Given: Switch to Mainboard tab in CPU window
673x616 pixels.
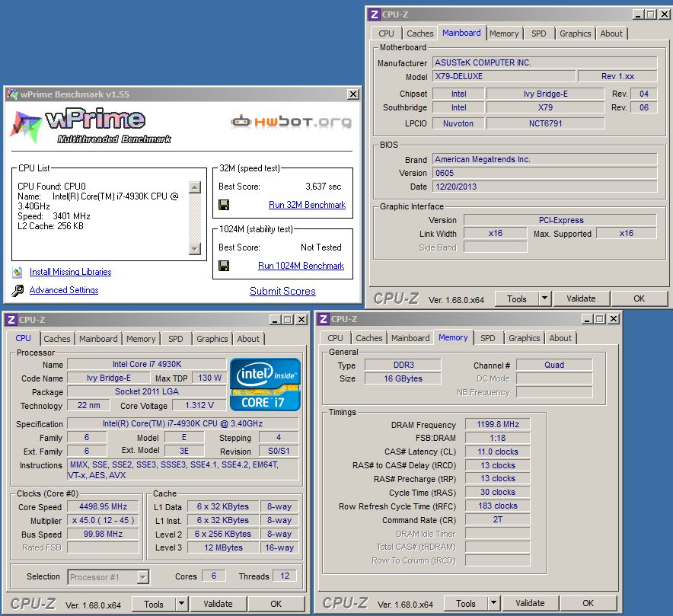Looking at the screenshot, I should coord(98,339).
